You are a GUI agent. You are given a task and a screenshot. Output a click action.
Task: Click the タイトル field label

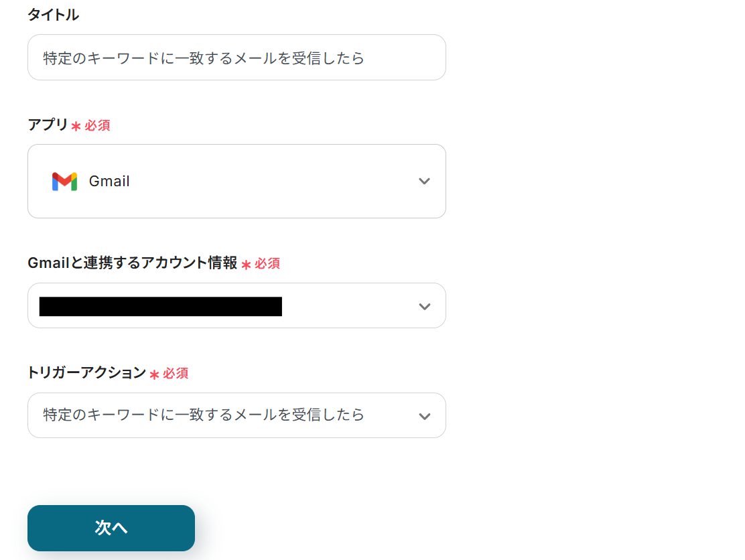coord(53,15)
